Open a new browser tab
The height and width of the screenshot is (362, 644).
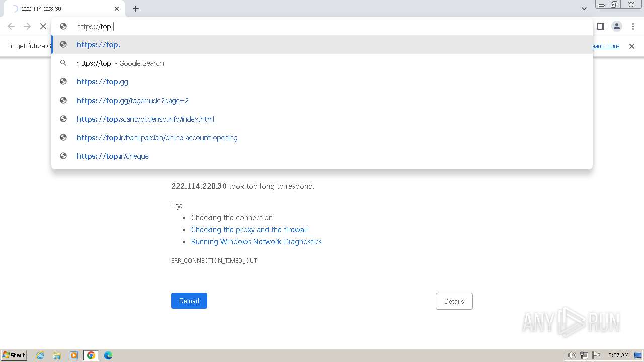pyautogui.click(x=136, y=9)
